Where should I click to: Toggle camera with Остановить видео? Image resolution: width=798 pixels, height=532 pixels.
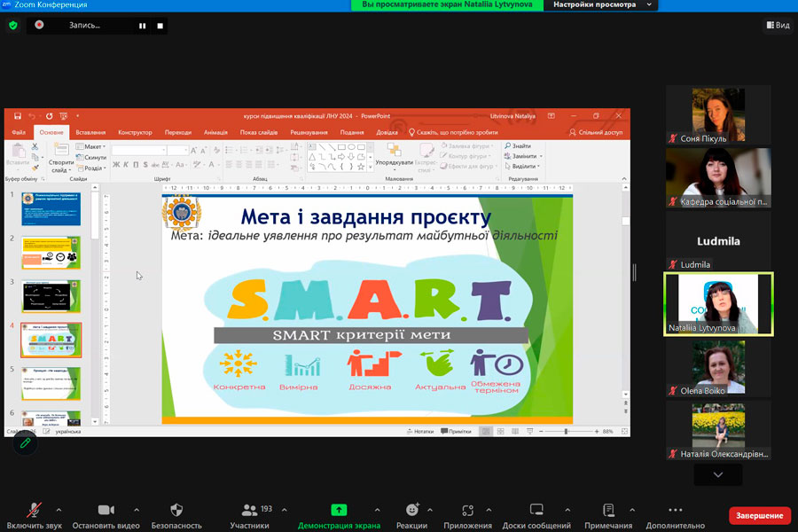tap(106, 510)
